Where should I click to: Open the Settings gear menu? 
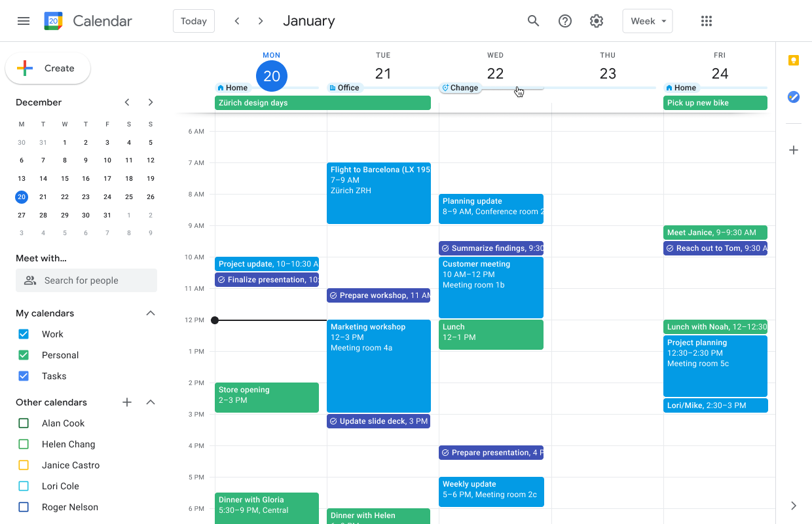click(x=597, y=21)
